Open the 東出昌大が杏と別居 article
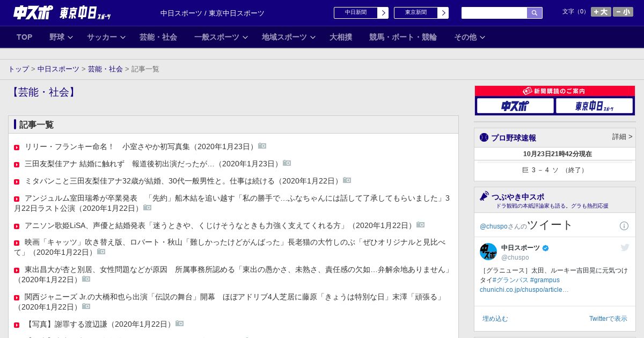The image size is (644, 338). [x=233, y=275]
